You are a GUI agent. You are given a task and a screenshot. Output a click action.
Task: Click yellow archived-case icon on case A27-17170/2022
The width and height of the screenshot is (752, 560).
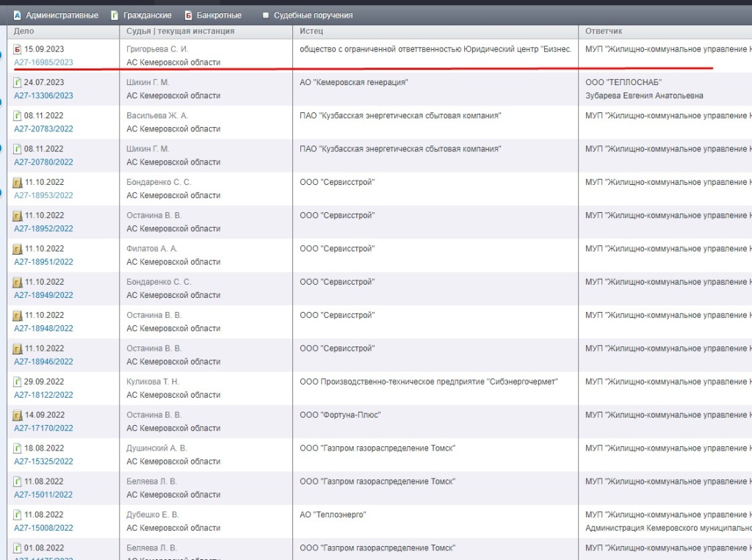point(18,415)
